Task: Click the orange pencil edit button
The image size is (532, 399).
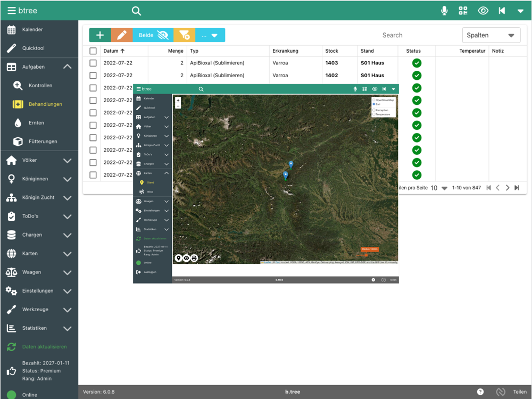Action: click(122, 35)
